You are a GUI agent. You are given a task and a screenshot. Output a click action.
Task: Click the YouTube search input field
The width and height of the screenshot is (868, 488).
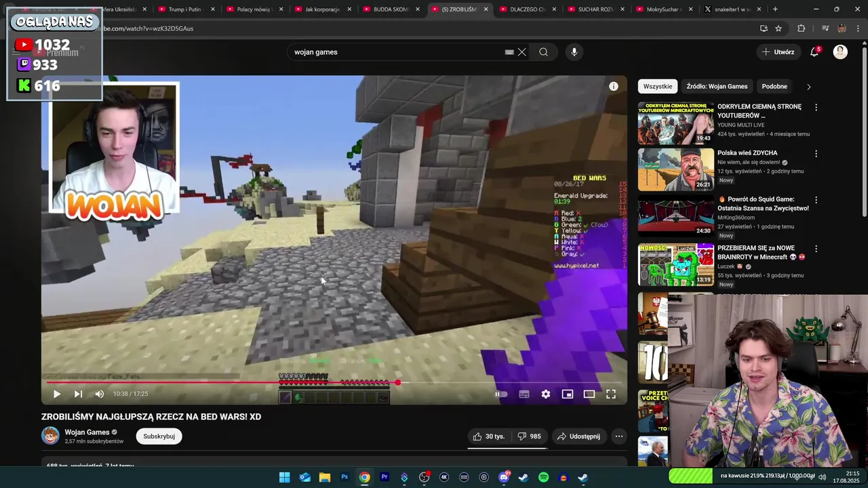397,52
